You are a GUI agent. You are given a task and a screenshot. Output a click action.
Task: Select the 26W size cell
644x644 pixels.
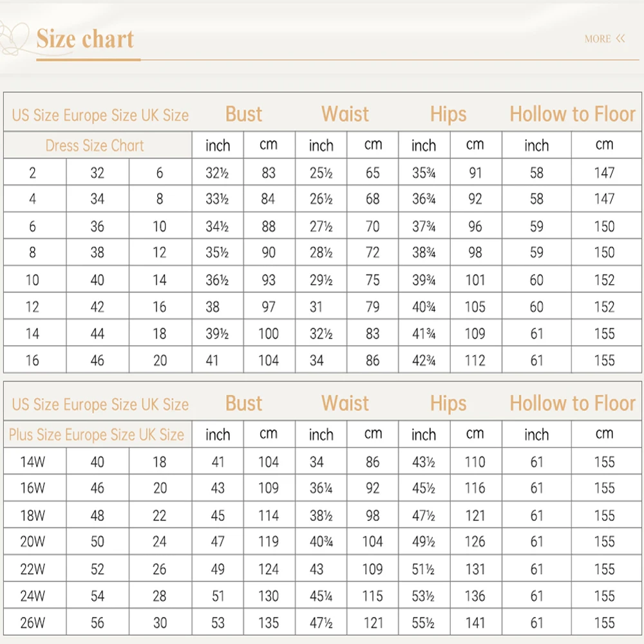pos(32,623)
